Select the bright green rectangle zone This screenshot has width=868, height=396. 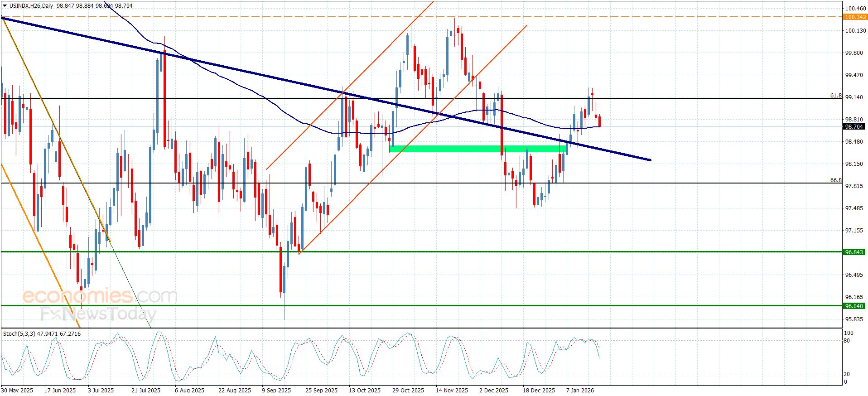(x=478, y=149)
